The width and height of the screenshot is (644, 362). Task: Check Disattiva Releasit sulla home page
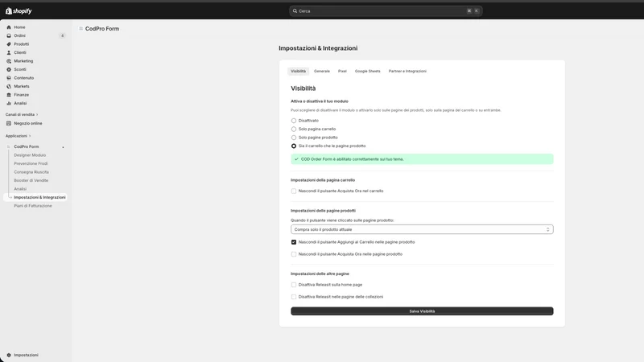[x=294, y=285]
